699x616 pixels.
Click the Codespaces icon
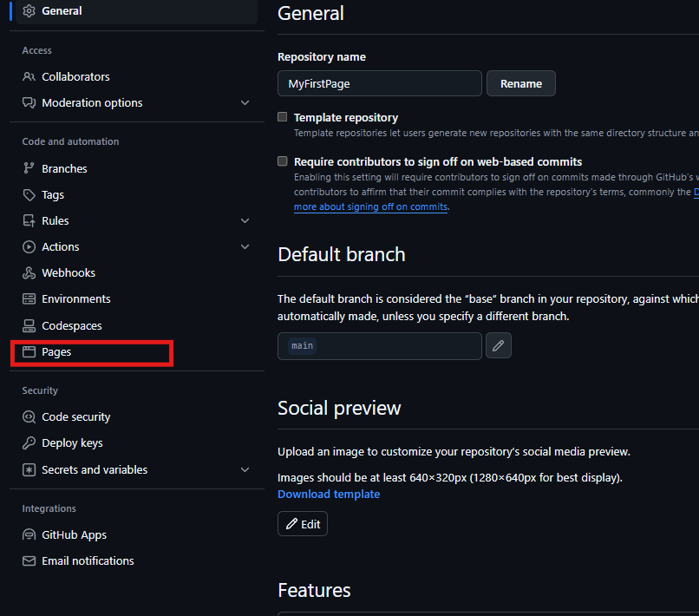point(29,325)
